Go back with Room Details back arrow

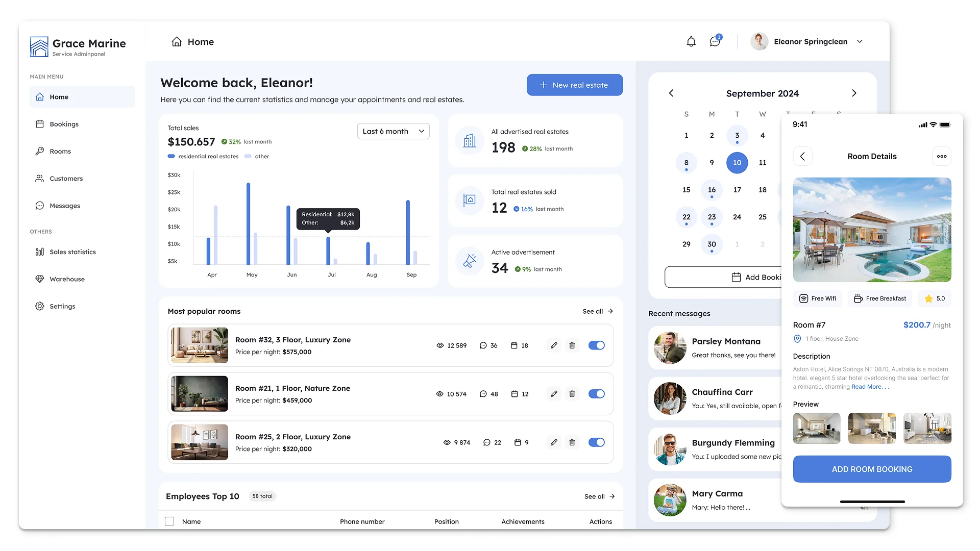coord(802,157)
